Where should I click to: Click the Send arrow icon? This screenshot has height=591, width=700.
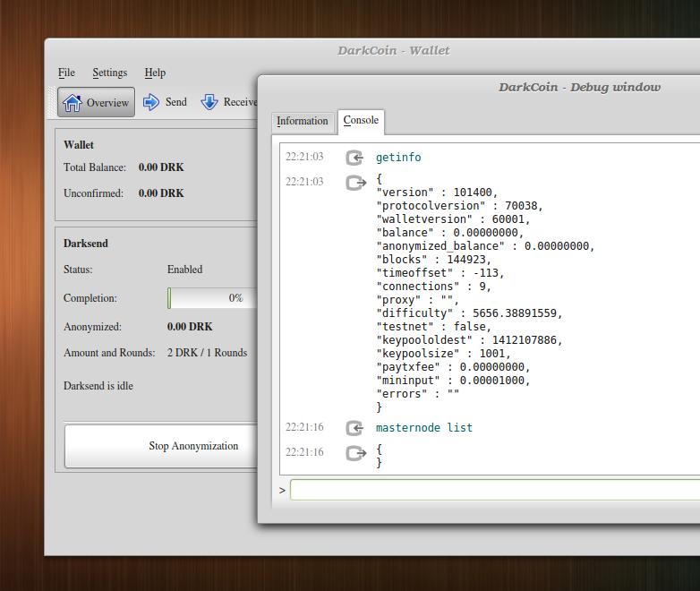point(151,102)
